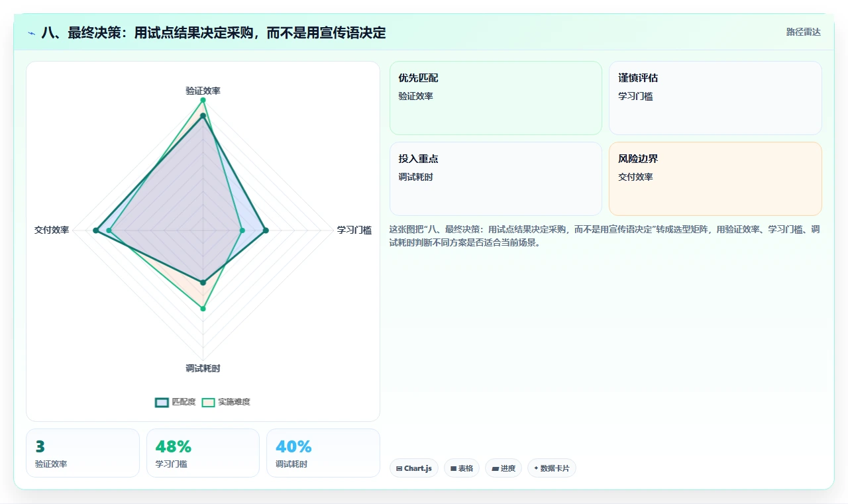This screenshot has width=848, height=504.
Task: Click the page title 八、最终决策
Action: coord(213,32)
